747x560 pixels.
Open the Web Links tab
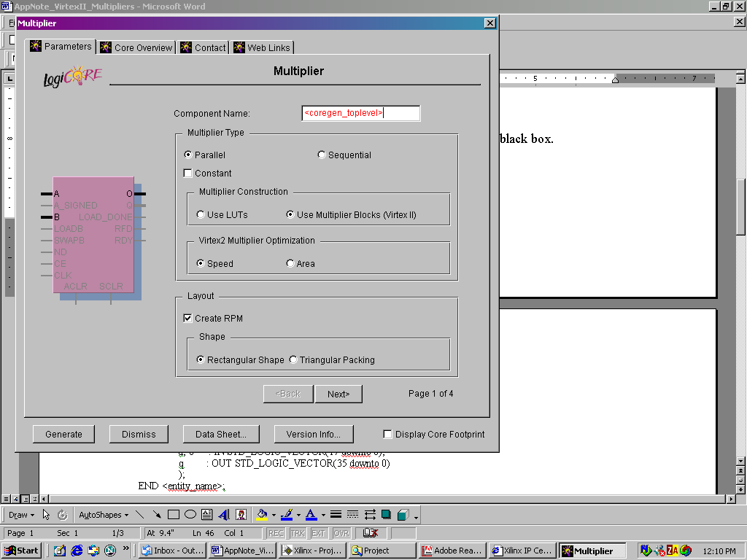pyautogui.click(x=262, y=48)
